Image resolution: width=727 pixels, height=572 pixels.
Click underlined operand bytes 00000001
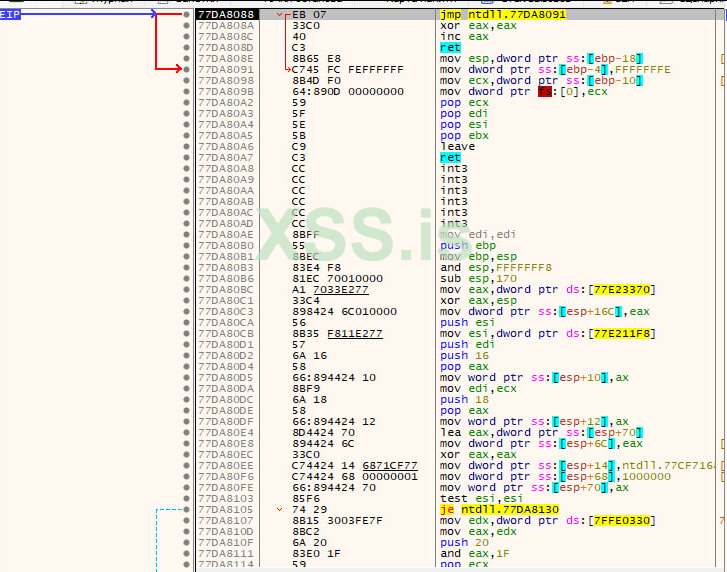point(390,477)
